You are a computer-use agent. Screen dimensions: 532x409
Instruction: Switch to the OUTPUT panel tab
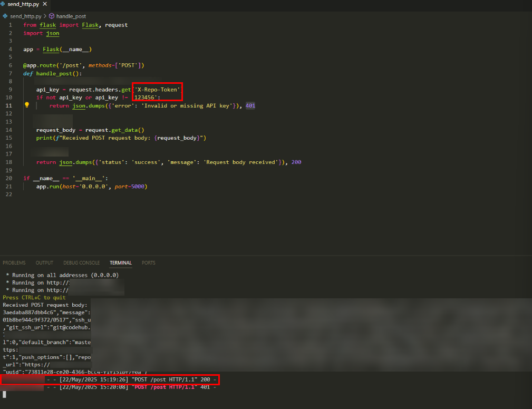point(44,263)
